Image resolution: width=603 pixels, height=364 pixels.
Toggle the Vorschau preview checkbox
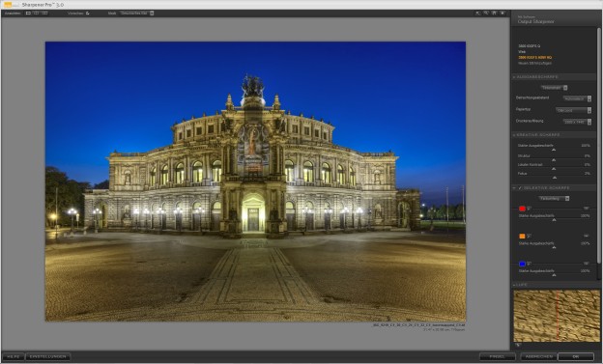pos(88,14)
